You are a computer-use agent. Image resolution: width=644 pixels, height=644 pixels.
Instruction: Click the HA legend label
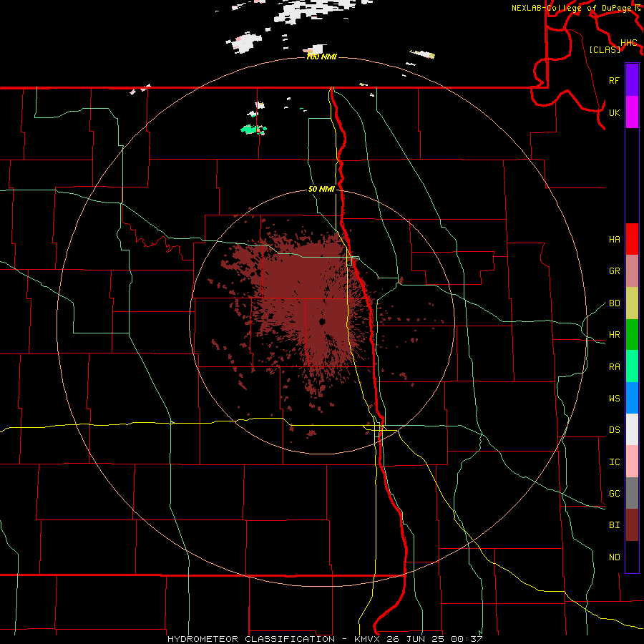point(614,240)
